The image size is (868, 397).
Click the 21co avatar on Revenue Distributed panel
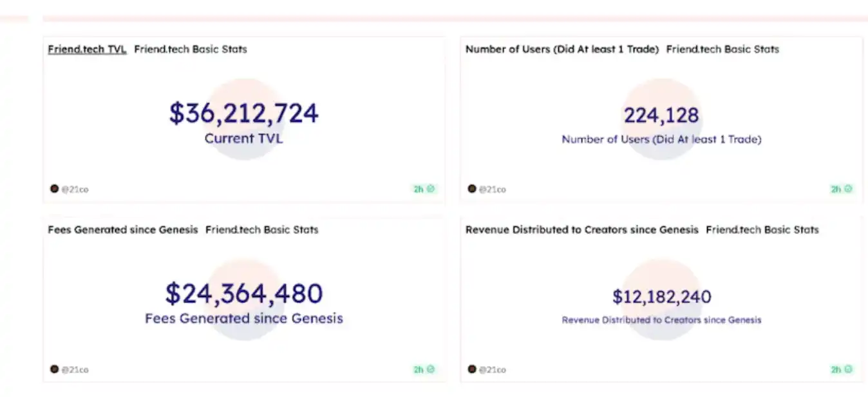click(x=472, y=369)
